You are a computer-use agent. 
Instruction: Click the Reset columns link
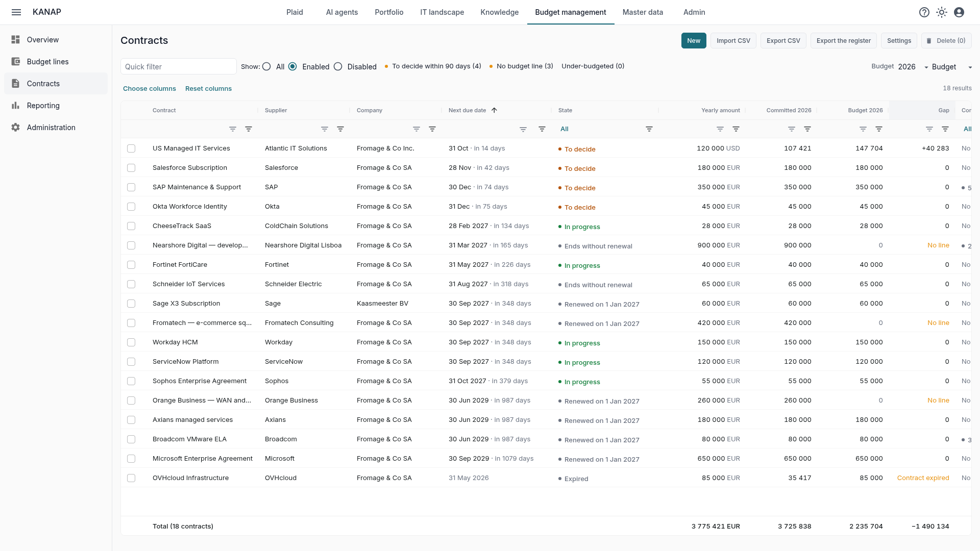[x=208, y=89]
